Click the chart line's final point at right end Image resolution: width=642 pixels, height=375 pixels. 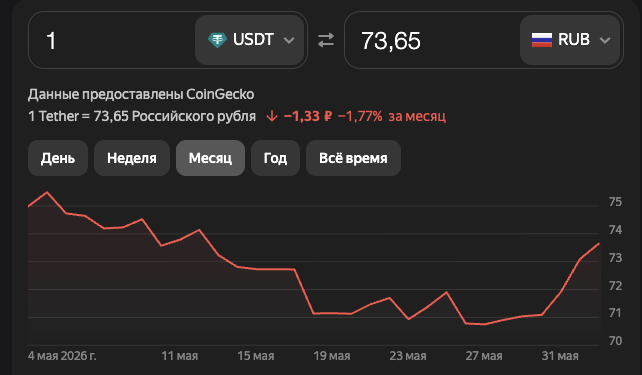599,244
